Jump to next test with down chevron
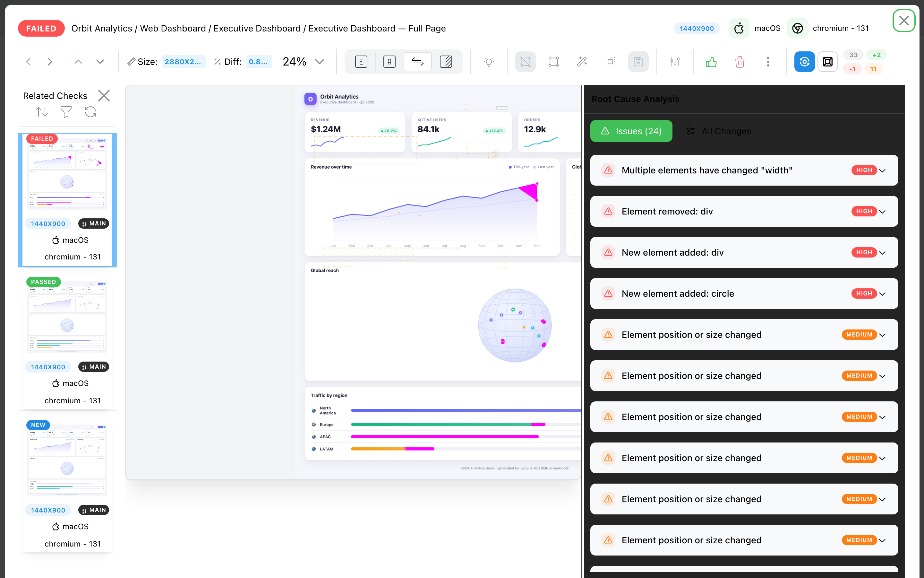Image resolution: width=924 pixels, height=578 pixels. [100, 62]
